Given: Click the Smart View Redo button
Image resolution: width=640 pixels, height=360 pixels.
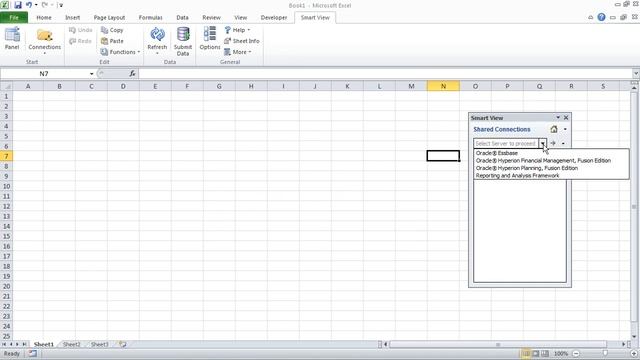Looking at the screenshot, I should (x=80, y=41).
